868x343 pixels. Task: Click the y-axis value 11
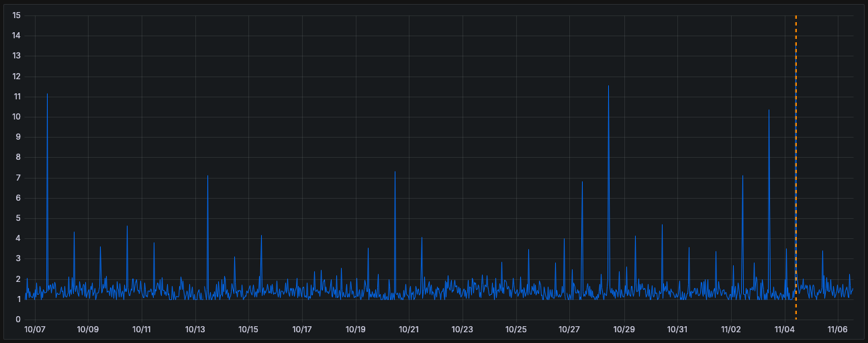pos(16,97)
